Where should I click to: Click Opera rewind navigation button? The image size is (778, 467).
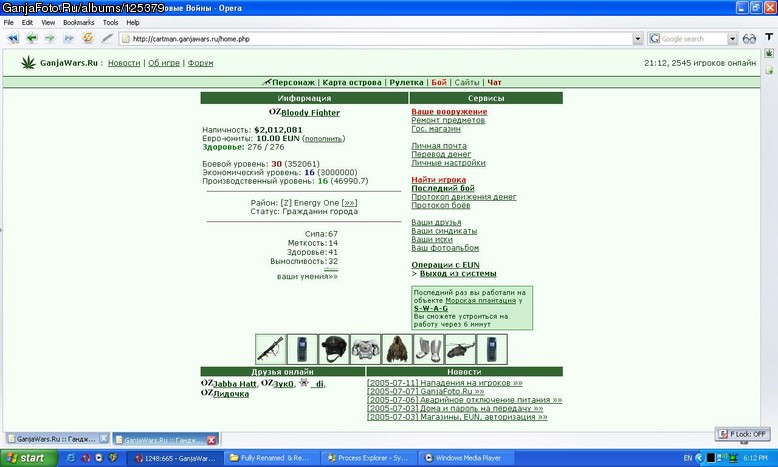[12, 38]
